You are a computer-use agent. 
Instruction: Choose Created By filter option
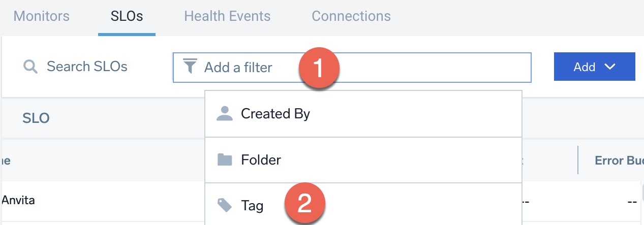point(275,114)
